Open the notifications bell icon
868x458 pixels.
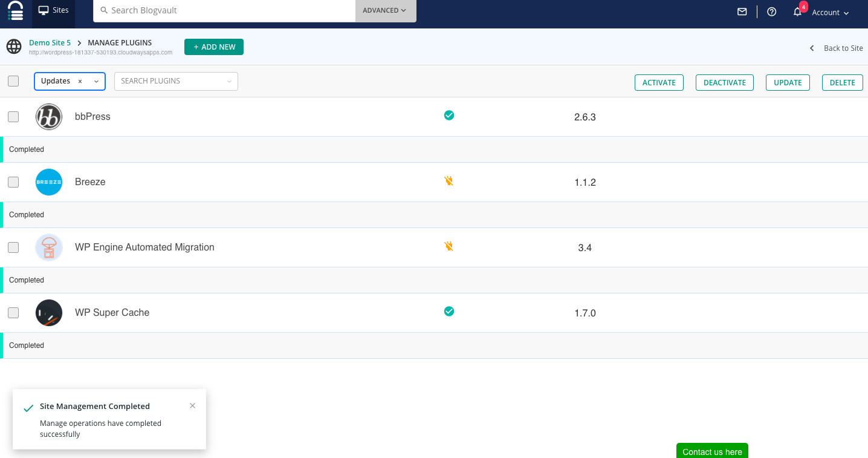click(797, 12)
